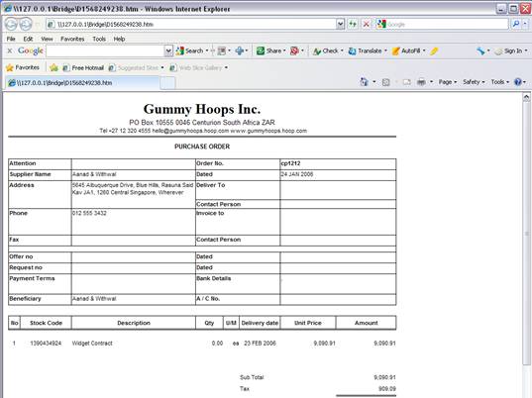This screenshot has height=398, width=532.
Task: Click the Widget Contract description
Action: tap(92, 344)
